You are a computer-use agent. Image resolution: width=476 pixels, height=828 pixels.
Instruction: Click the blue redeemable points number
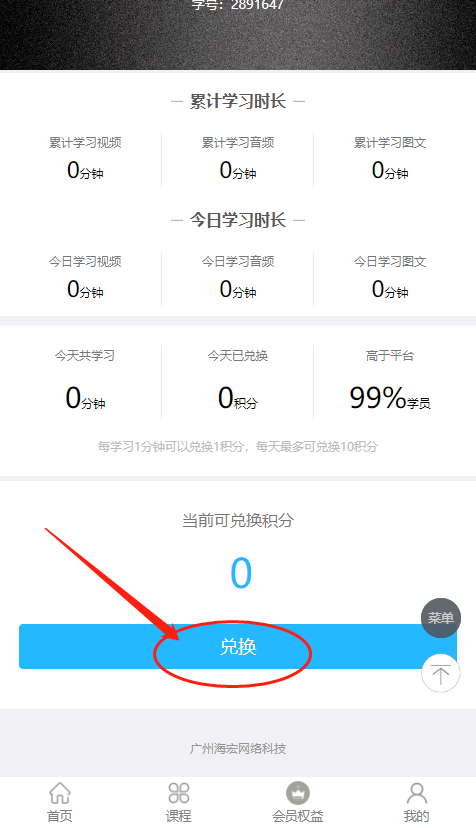coord(241,573)
